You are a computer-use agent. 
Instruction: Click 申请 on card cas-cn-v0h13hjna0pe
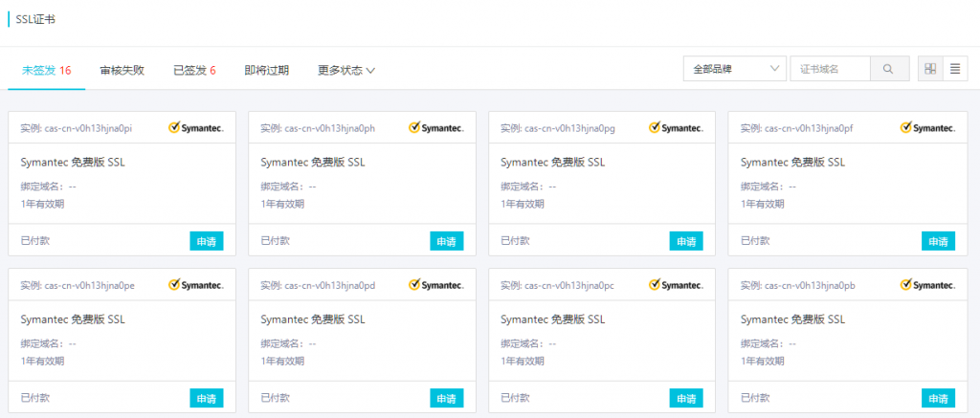[x=207, y=398]
